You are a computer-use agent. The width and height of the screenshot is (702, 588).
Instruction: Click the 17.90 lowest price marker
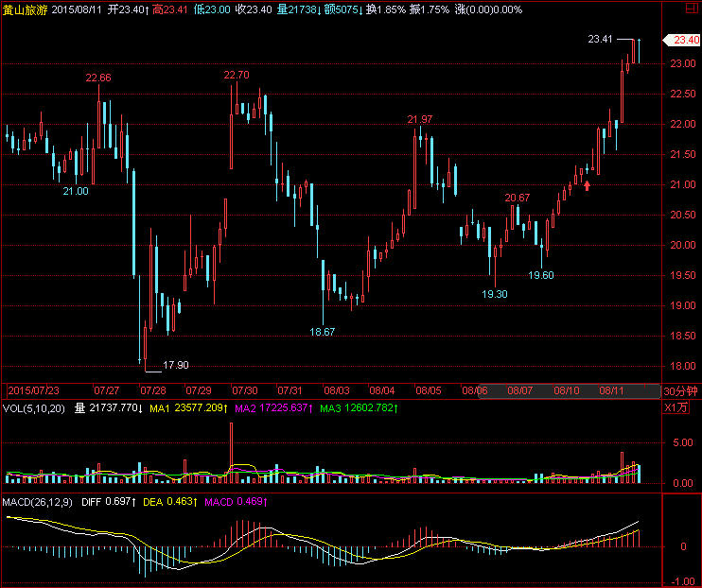[176, 365]
